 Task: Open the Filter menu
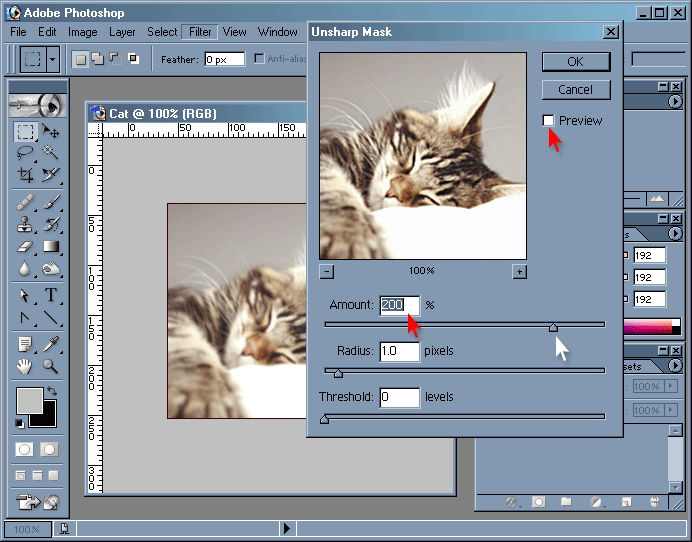pos(200,32)
